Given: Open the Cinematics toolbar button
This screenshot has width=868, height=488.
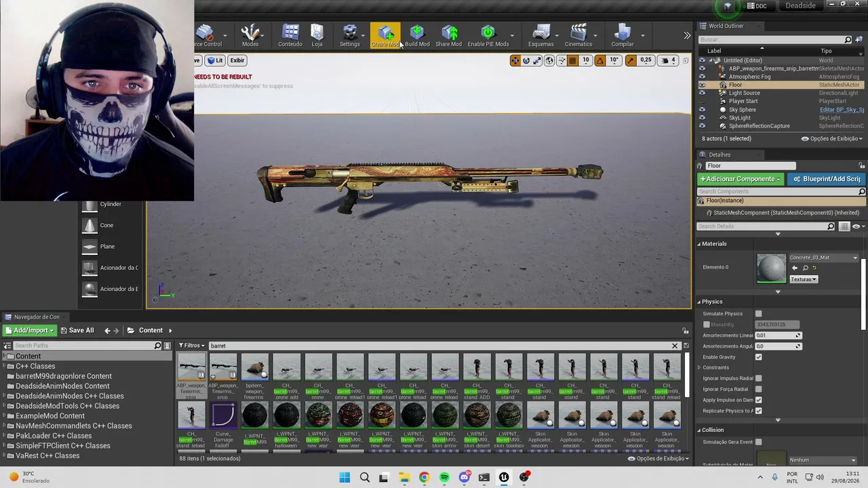Looking at the screenshot, I should [578, 35].
